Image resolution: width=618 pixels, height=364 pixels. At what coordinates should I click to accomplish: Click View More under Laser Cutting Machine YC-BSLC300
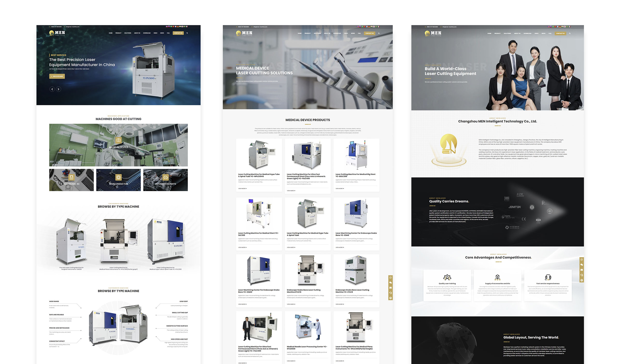340,189
